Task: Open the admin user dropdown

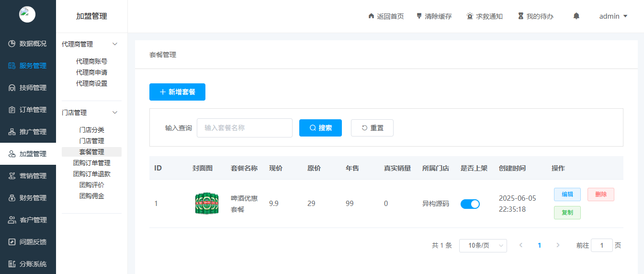Action: click(613, 16)
